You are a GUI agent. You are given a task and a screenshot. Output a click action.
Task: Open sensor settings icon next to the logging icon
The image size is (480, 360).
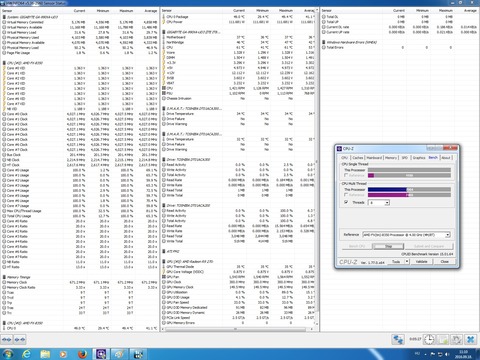coord(456,340)
